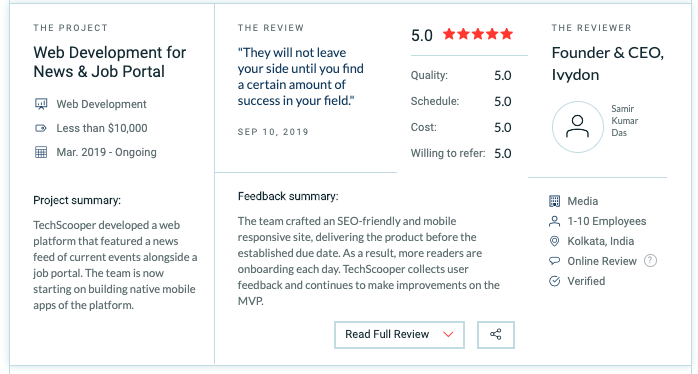This screenshot has height=374, width=698.
Task: Click the red chevron in Read Full Review
Action: [448, 334]
